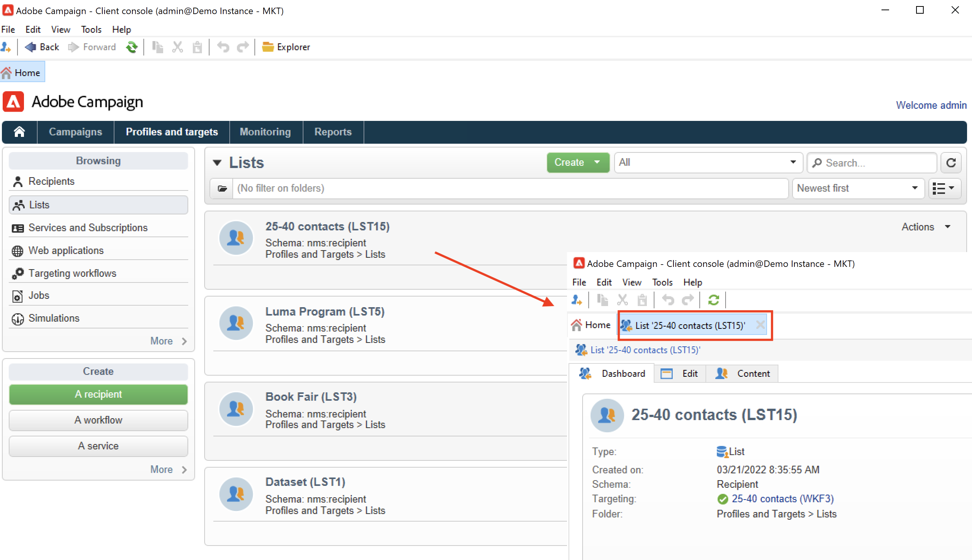Click the A recipient button
This screenshot has height=560, width=972.
(x=98, y=394)
